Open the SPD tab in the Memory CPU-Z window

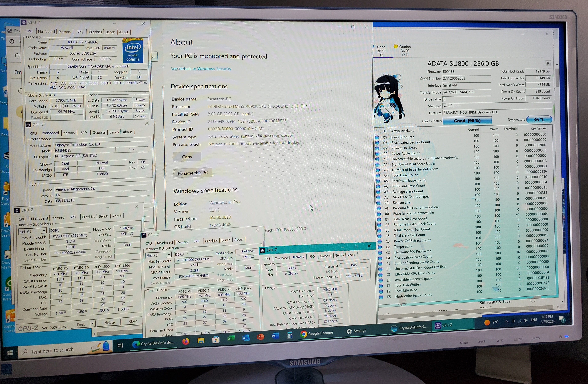click(x=312, y=256)
